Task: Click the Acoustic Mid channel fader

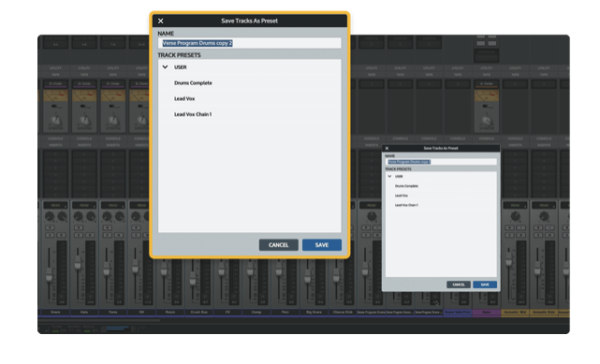Action: (508, 259)
